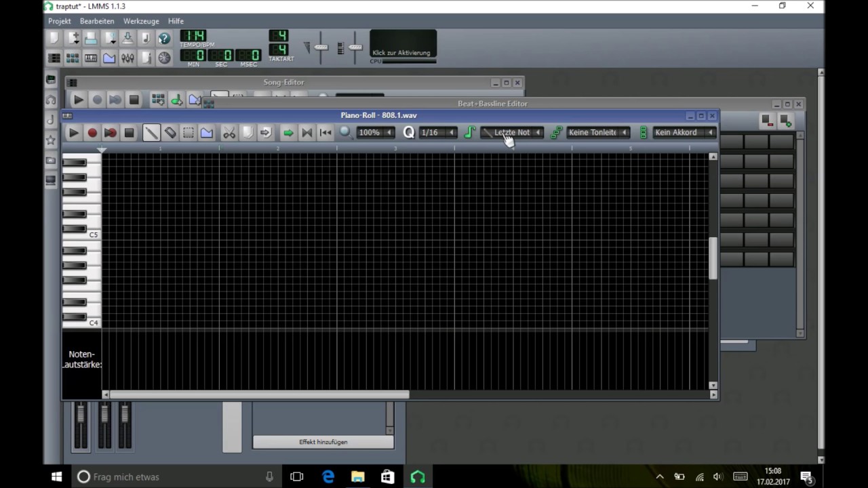Open the Hilfe menu
Screen dimensions: 868x488
[x=176, y=21]
